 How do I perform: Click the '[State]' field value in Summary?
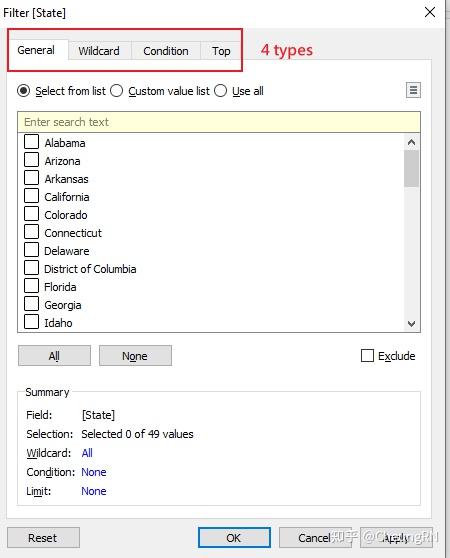(98, 415)
